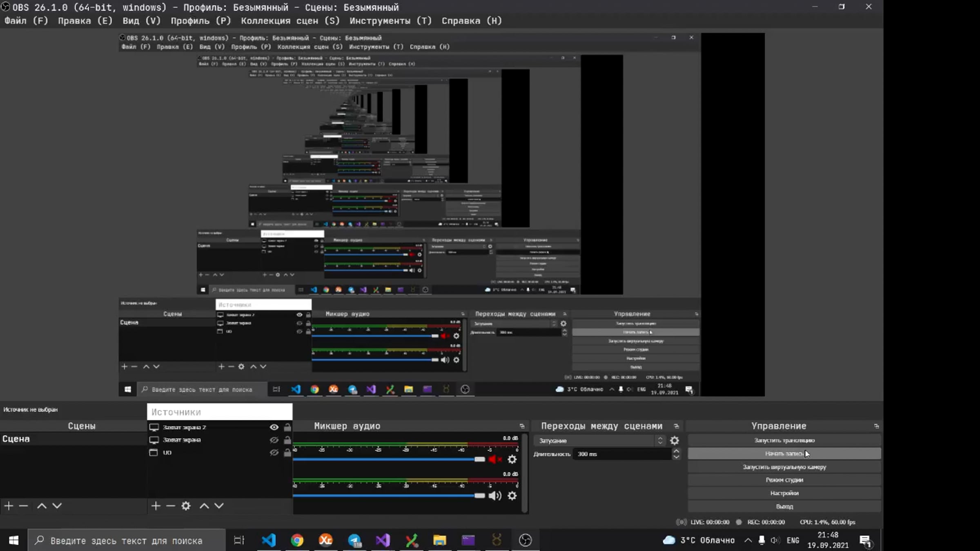The width and height of the screenshot is (980, 551).
Task: Select the UO source row
Action: tap(220, 453)
